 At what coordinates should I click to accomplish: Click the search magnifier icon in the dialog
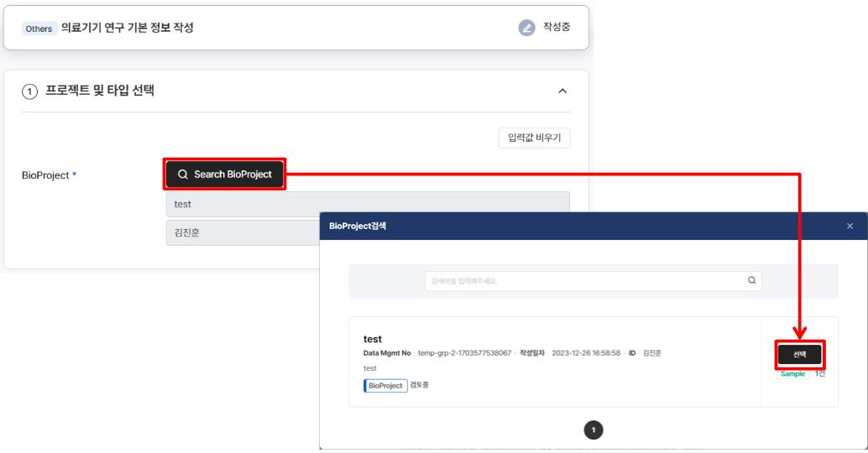[x=751, y=281]
